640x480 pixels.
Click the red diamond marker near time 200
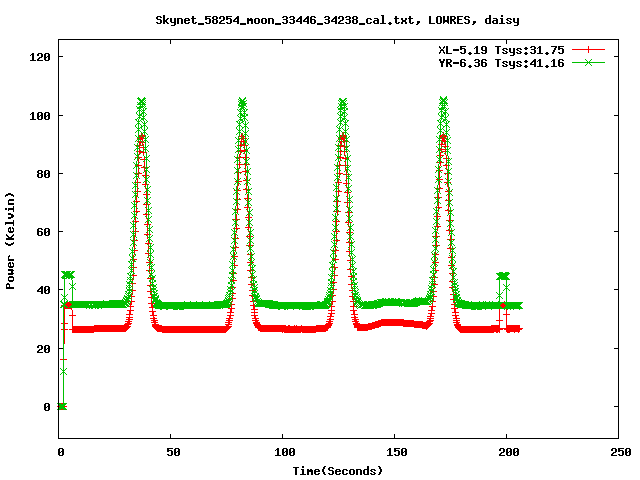click(503, 305)
